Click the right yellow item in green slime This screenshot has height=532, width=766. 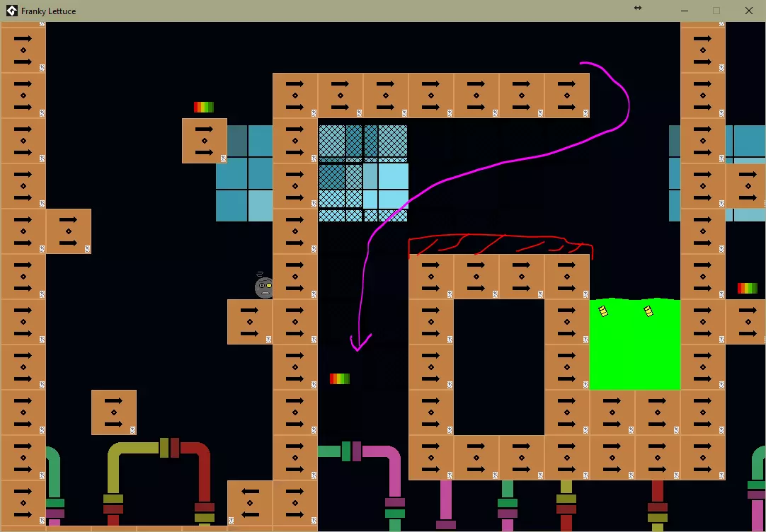(648, 311)
